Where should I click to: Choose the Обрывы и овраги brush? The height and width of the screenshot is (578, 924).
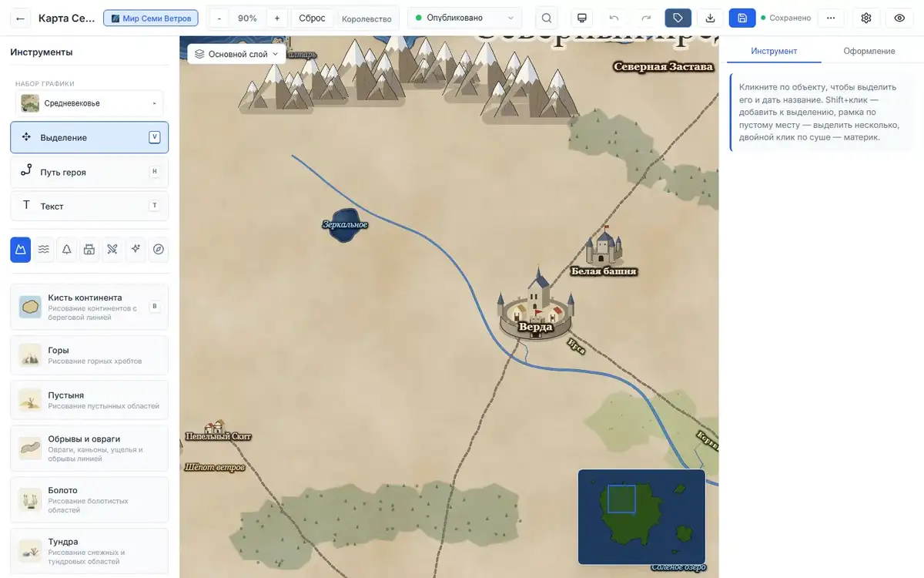[x=89, y=449]
